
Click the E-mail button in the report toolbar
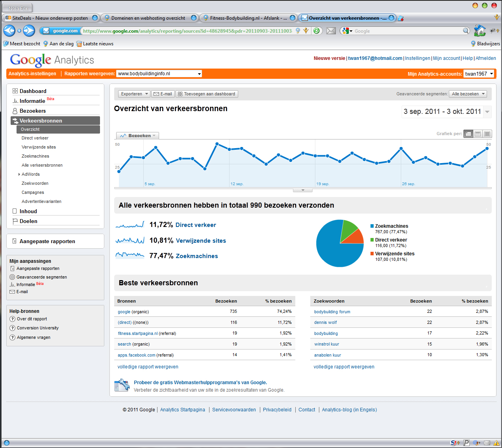point(163,94)
